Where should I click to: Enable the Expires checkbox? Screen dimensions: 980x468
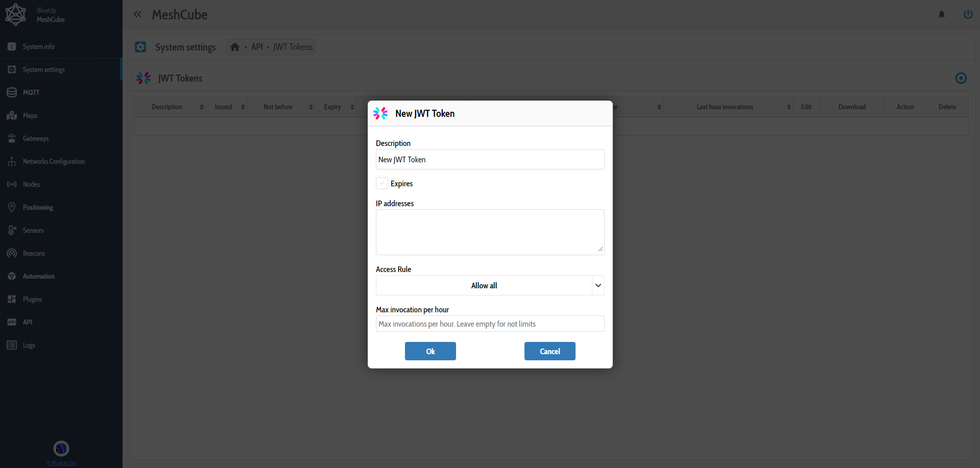[x=381, y=183]
